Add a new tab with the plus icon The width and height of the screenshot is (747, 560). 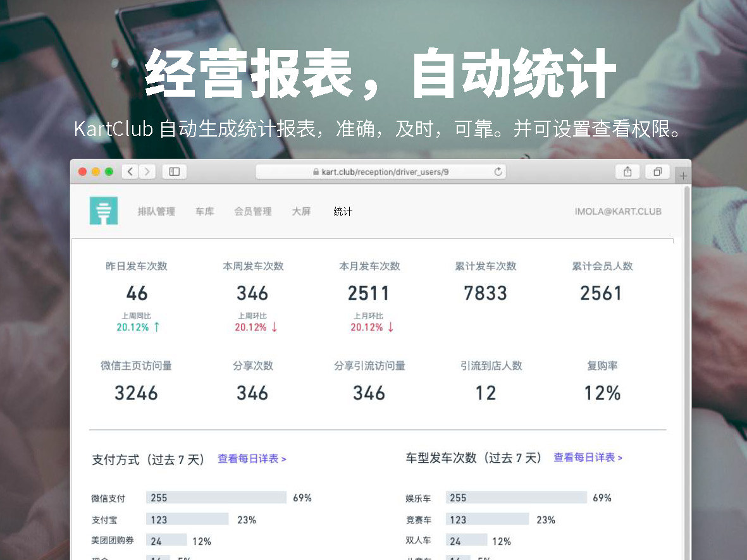pyautogui.click(x=683, y=176)
